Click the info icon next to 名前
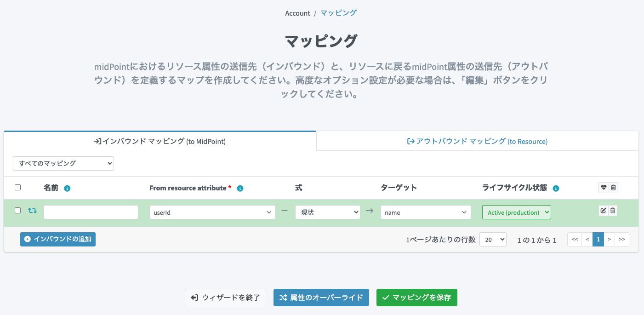Viewport: 644px width, 315px height. tap(67, 188)
